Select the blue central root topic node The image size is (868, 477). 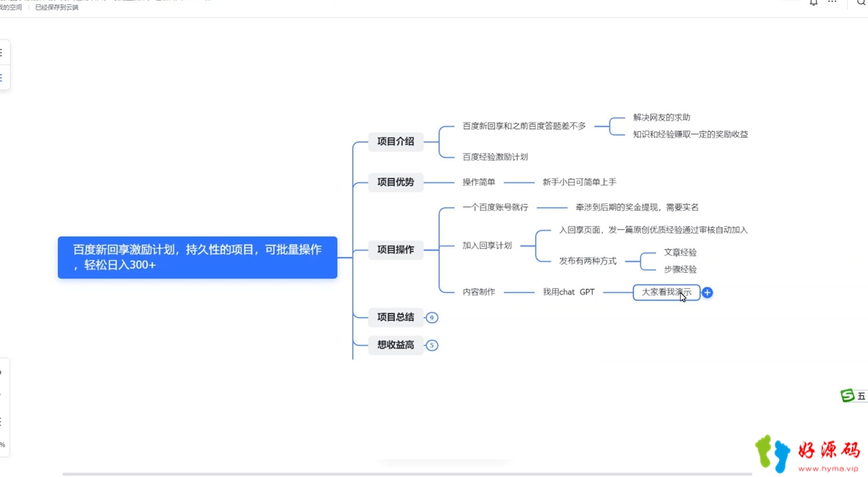click(197, 257)
